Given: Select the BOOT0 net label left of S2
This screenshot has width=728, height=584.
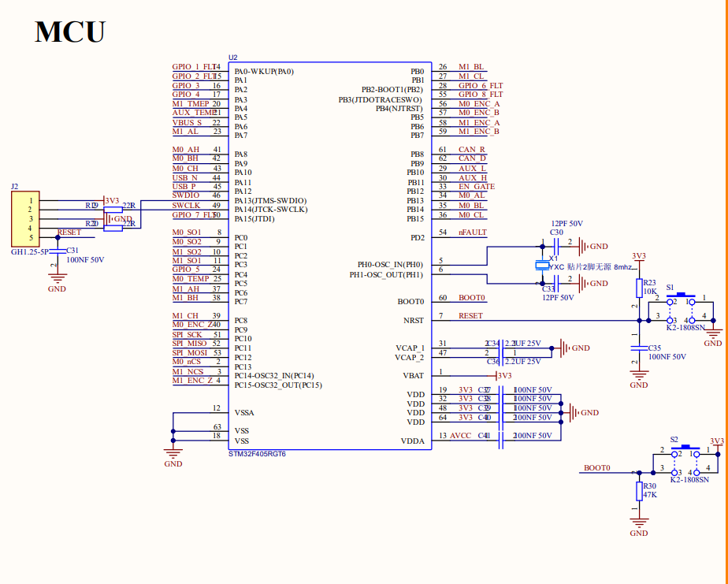Looking at the screenshot, I should tap(596, 468).
